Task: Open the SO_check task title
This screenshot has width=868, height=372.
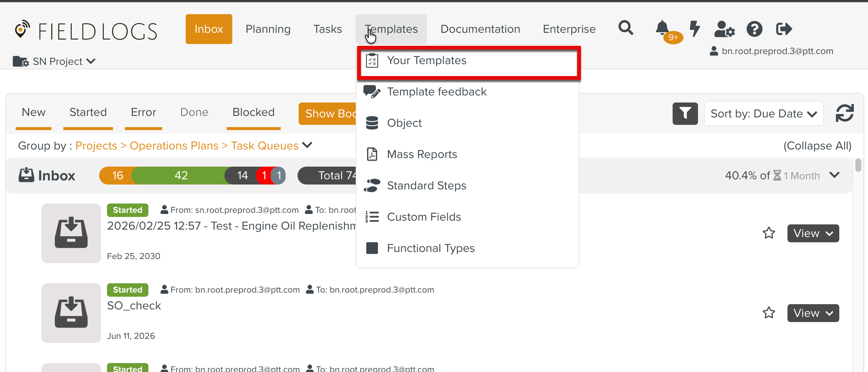Action: tap(134, 306)
